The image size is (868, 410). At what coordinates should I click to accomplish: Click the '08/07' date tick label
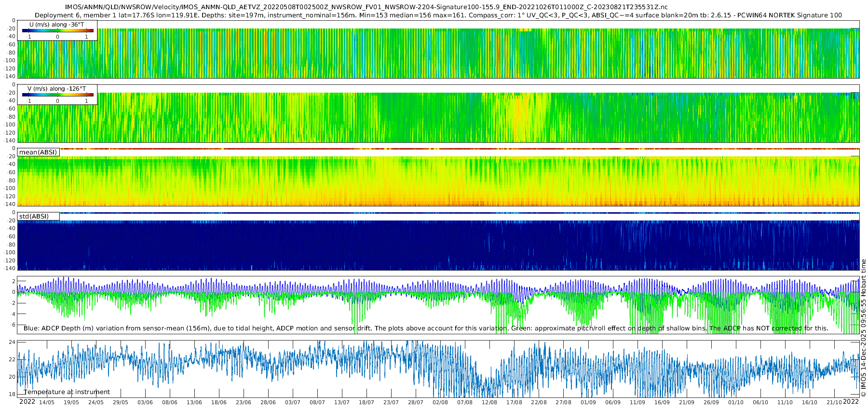(317, 402)
